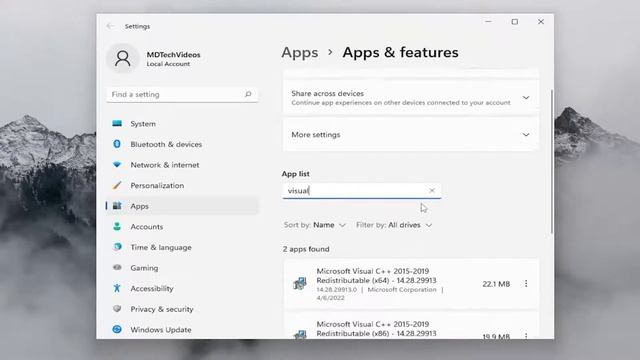The image size is (640, 360).
Task: Select the Personalization paintbrush icon
Action: (x=117, y=185)
